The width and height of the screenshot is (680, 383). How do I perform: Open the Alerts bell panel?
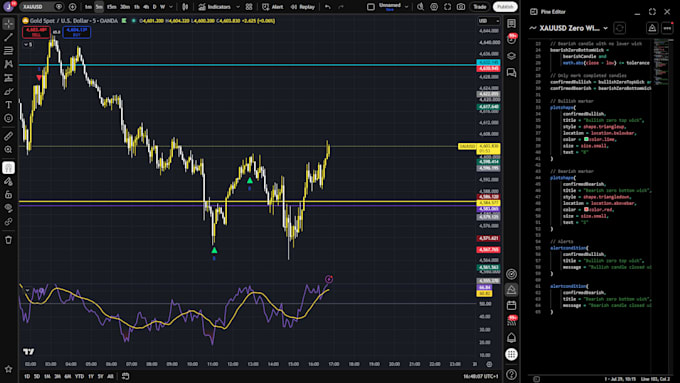pyautogui.click(x=511, y=337)
